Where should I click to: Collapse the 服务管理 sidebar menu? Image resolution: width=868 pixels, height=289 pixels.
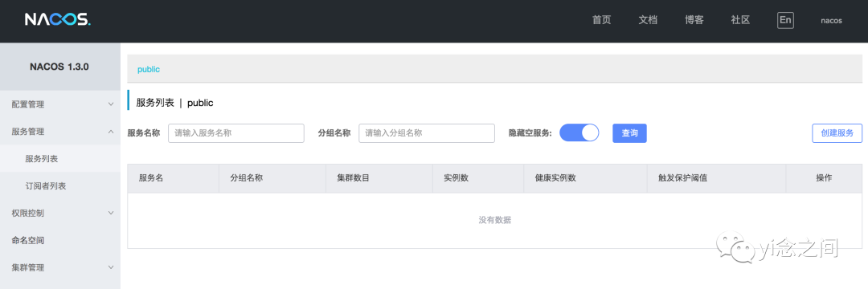click(59, 132)
